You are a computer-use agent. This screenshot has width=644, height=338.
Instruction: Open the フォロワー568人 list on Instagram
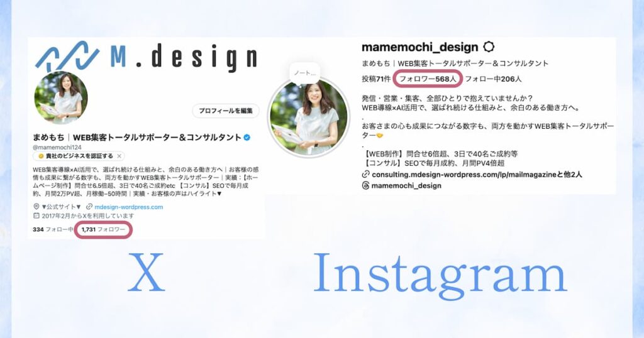[428, 79]
